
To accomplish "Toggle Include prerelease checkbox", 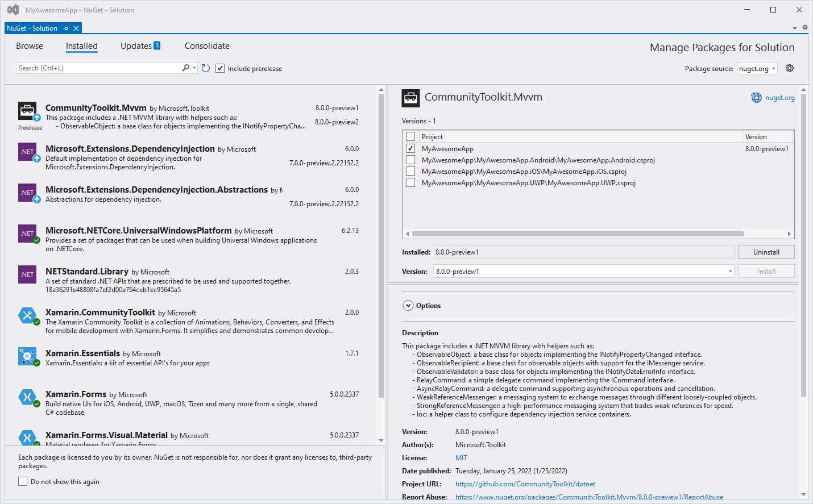I will click(220, 68).
